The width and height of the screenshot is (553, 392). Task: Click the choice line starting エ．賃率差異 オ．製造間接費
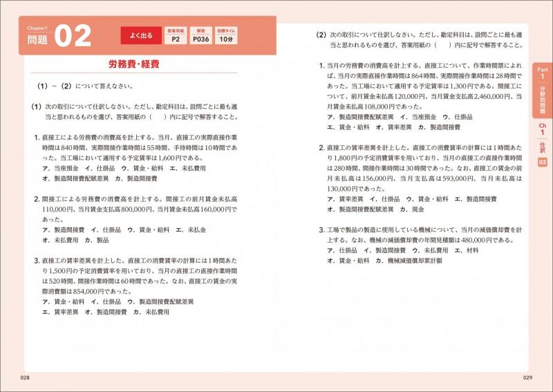tap(106, 312)
